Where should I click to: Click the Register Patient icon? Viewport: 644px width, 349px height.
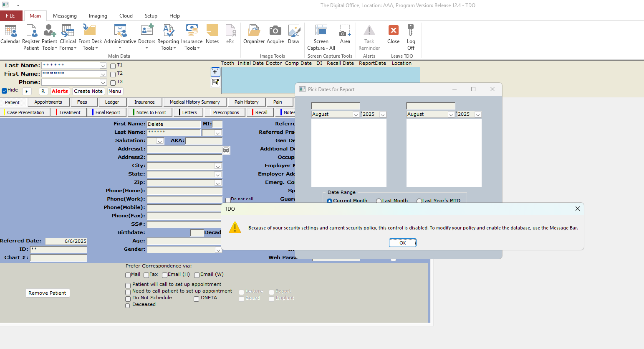coord(31,31)
